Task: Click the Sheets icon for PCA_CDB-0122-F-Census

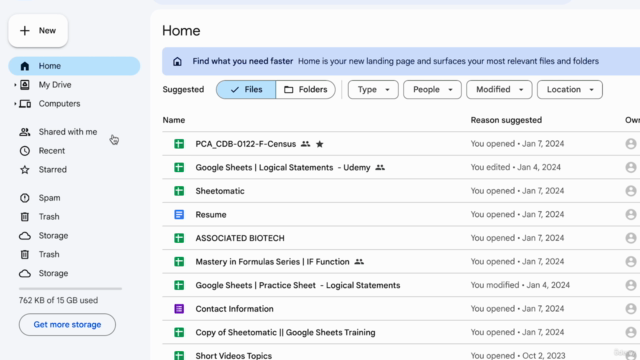Action: pyautogui.click(x=179, y=144)
